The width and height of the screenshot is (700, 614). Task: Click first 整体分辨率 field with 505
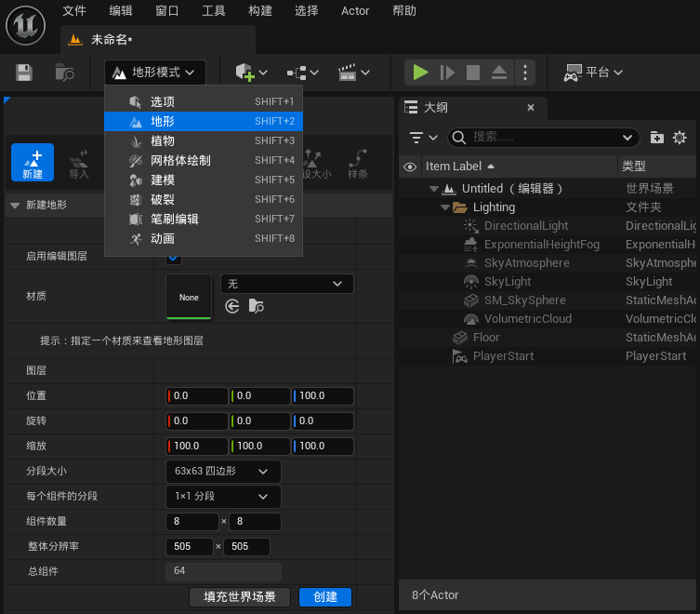point(190,546)
